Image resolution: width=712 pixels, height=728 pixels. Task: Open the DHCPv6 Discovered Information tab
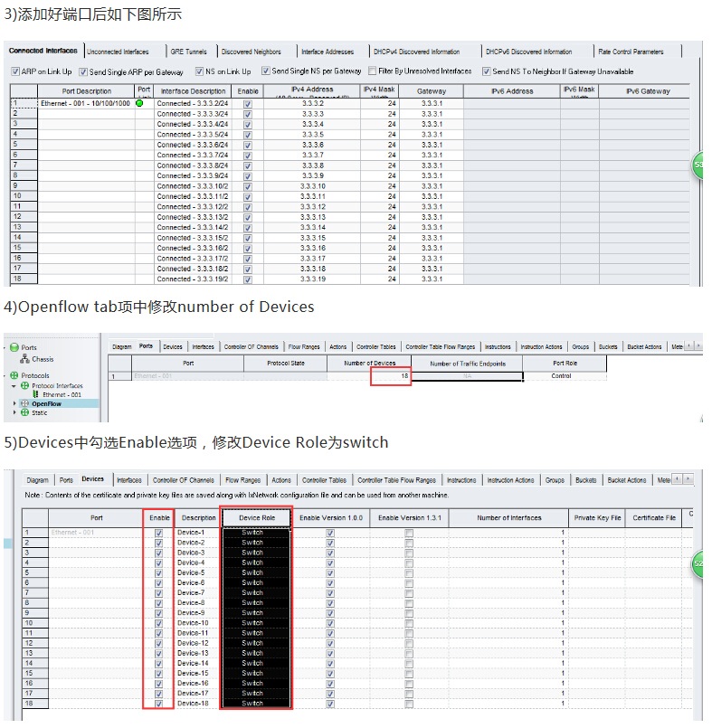(529, 52)
